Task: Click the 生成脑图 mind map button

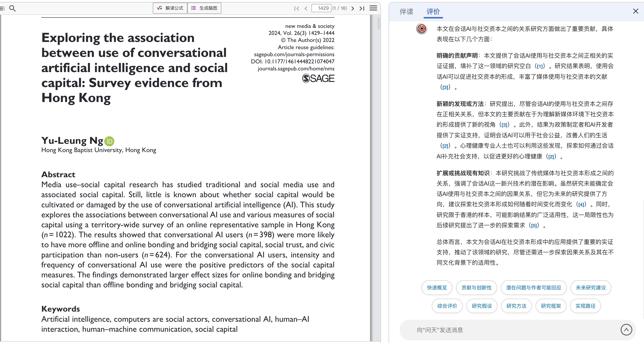Action: (204, 8)
